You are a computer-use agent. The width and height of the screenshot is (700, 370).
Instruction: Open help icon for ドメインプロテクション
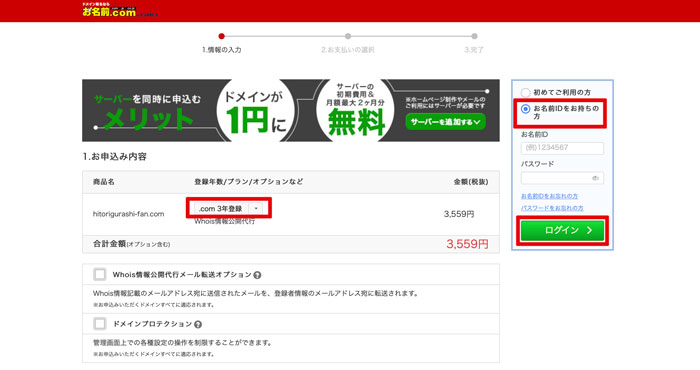click(198, 324)
